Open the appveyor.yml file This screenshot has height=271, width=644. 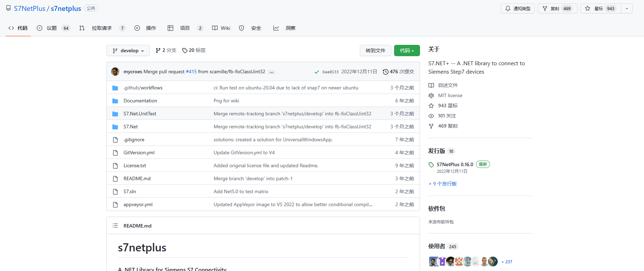click(138, 204)
